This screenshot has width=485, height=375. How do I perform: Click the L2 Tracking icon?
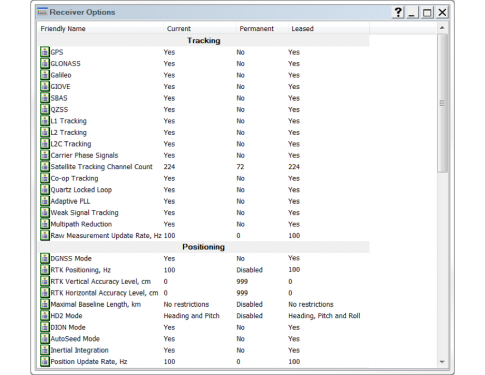45,132
